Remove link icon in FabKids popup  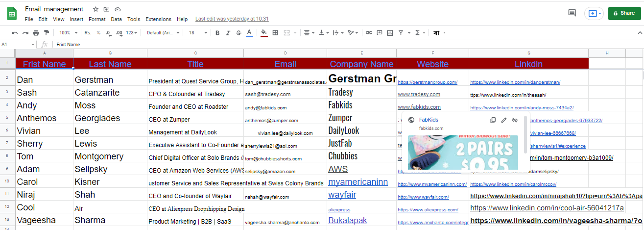[515, 120]
